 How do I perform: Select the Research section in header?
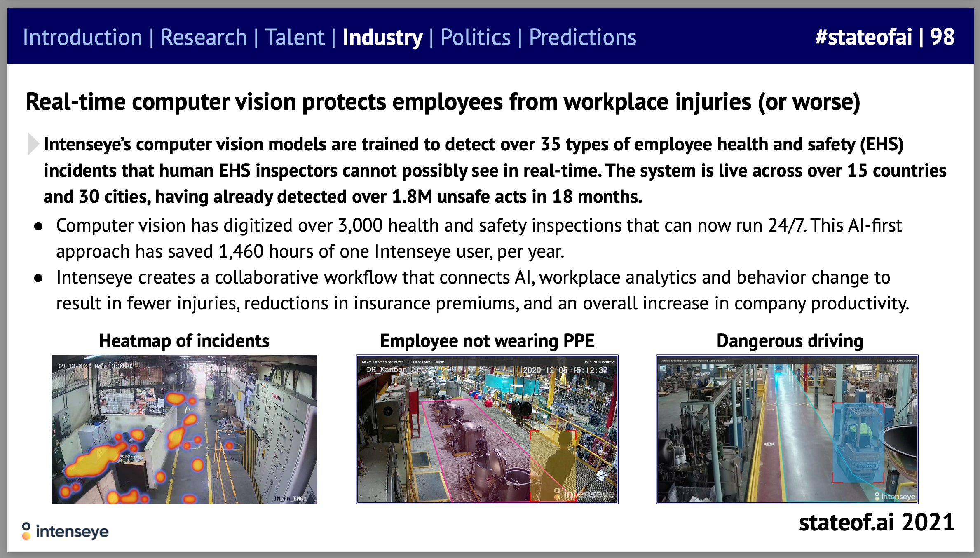(204, 38)
